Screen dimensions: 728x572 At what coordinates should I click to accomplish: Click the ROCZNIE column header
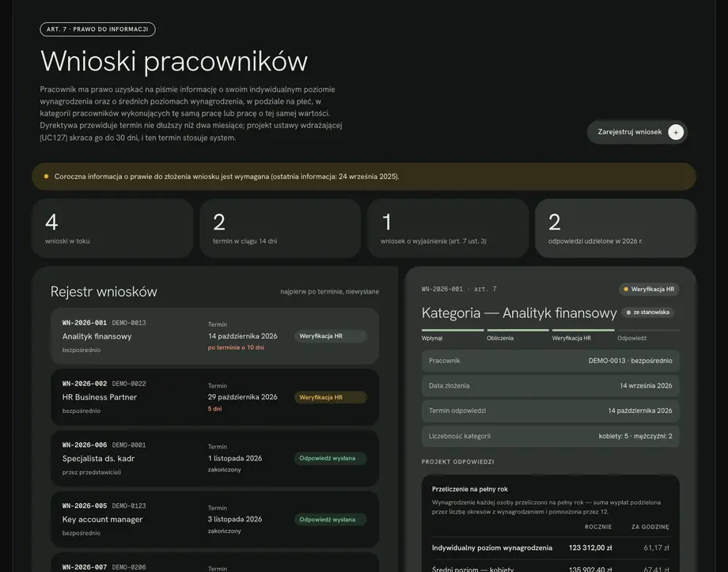pos(598,527)
